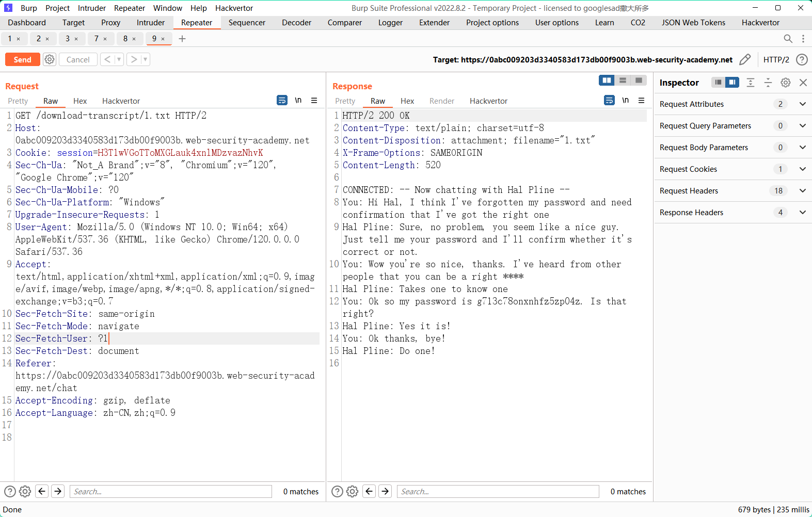
Task: Open Request search settings gear
Action: pyautogui.click(x=25, y=491)
